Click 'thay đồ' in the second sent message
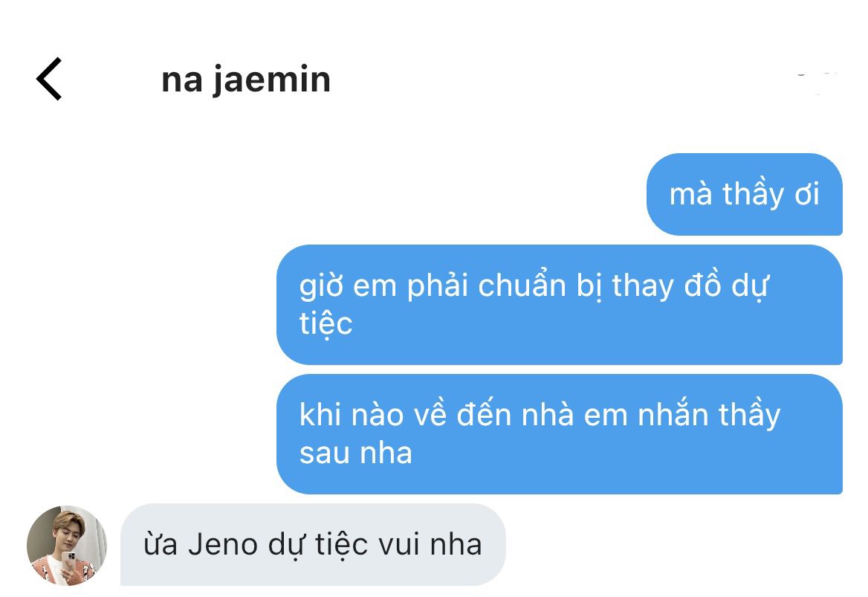 (x=666, y=286)
